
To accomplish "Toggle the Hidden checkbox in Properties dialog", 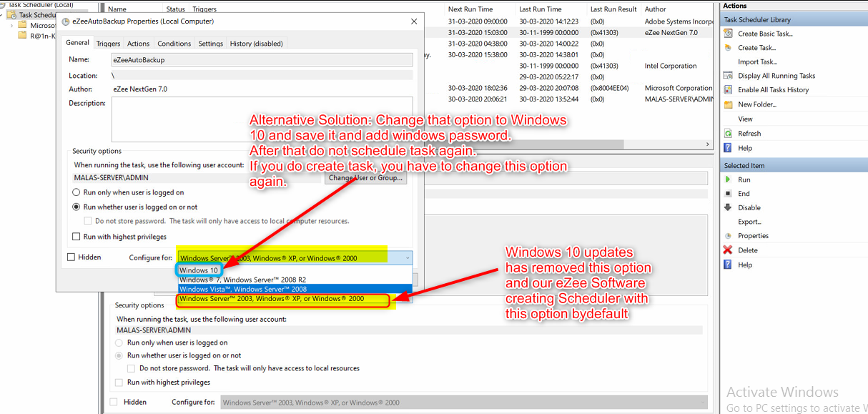I will (x=71, y=257).
